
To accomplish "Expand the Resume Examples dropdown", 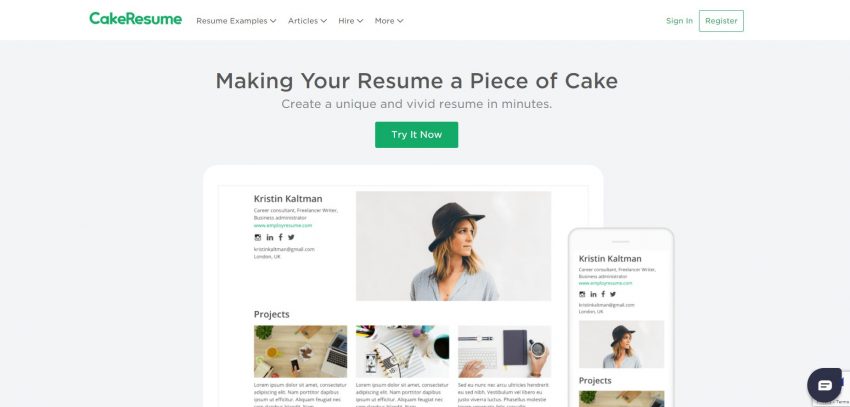I will [x=236, y=21].
